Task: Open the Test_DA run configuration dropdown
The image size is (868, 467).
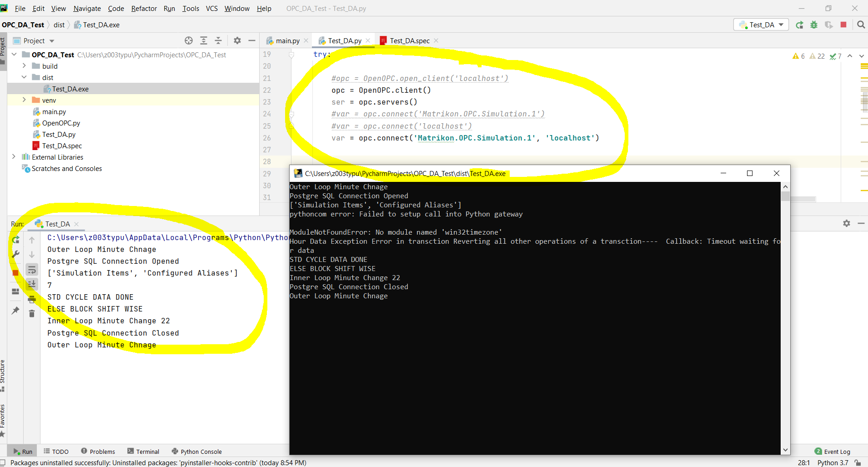Action: pos(781,25)
